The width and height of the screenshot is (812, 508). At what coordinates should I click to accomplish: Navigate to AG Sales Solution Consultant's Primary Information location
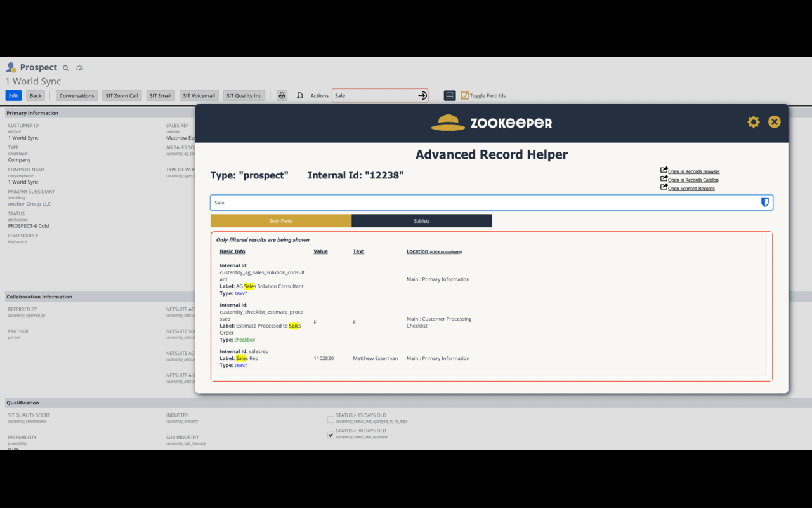point(438,279)
